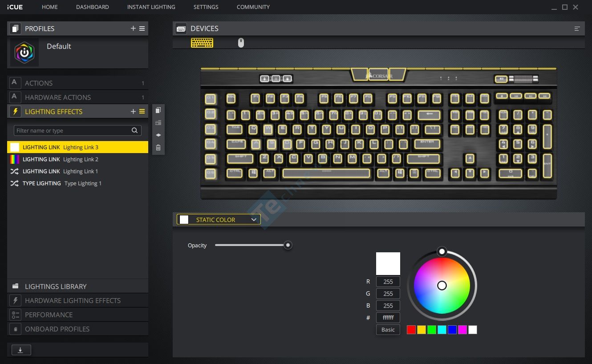The height and width of the screenshot is (364, 592).
Task: Click the color wheel center handle
Action: coord(442,286)
